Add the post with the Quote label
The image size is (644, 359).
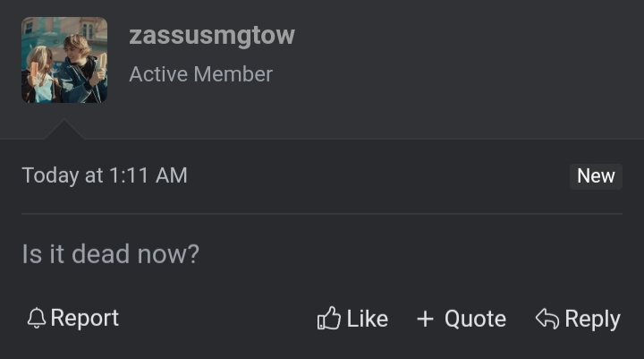click(475, 319)
